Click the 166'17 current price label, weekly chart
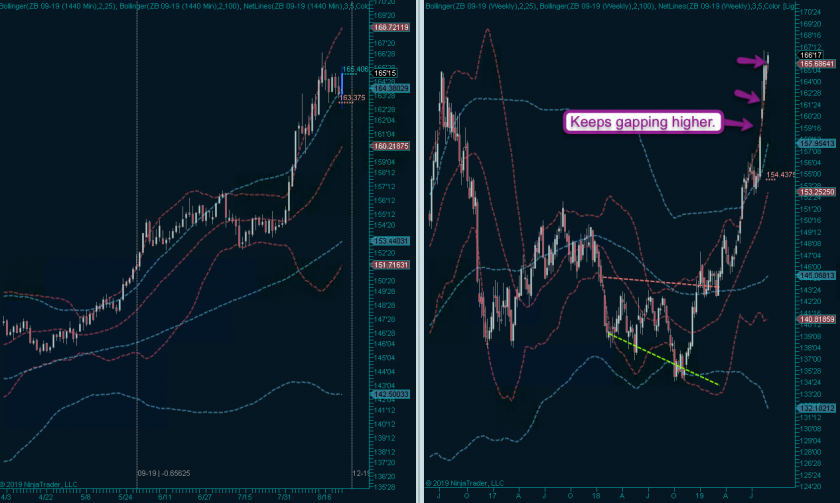The height and width of the screenshot is (503, 840). (810, 55)
